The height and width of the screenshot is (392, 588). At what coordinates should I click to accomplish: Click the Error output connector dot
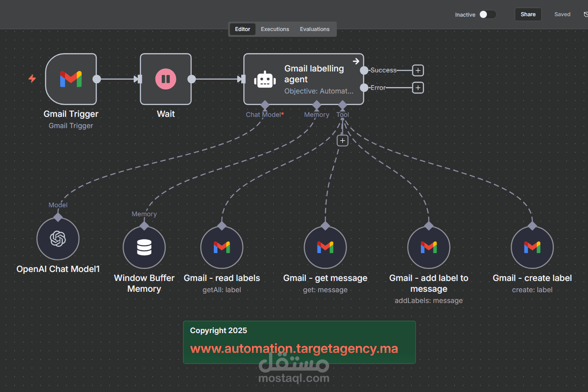(364, 88)
